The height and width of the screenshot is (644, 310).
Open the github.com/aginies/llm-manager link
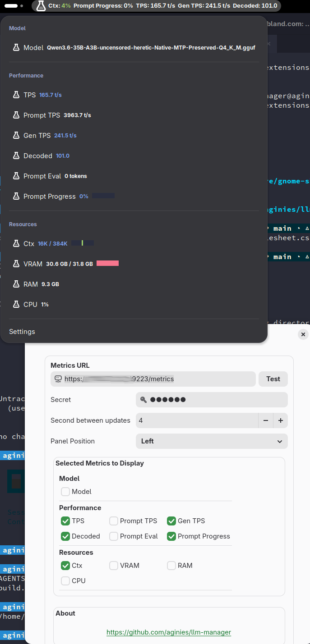tap(169, 632)
